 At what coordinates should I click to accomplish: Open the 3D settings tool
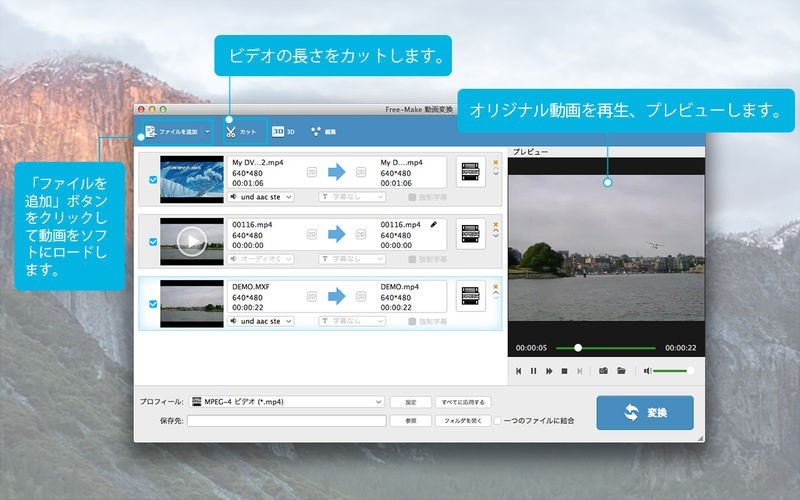(x=284, y=131)
